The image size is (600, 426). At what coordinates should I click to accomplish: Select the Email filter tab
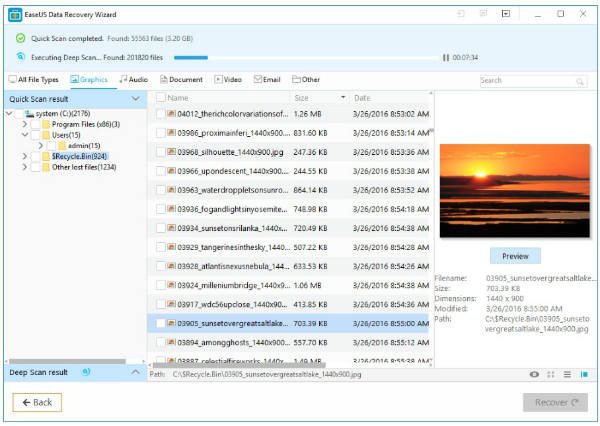[267, 80]
